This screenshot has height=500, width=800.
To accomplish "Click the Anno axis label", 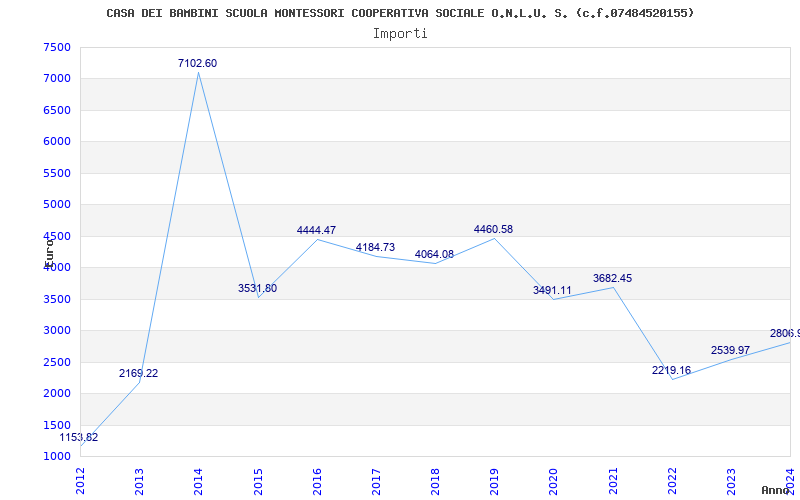I will click(x=775, y=490).
